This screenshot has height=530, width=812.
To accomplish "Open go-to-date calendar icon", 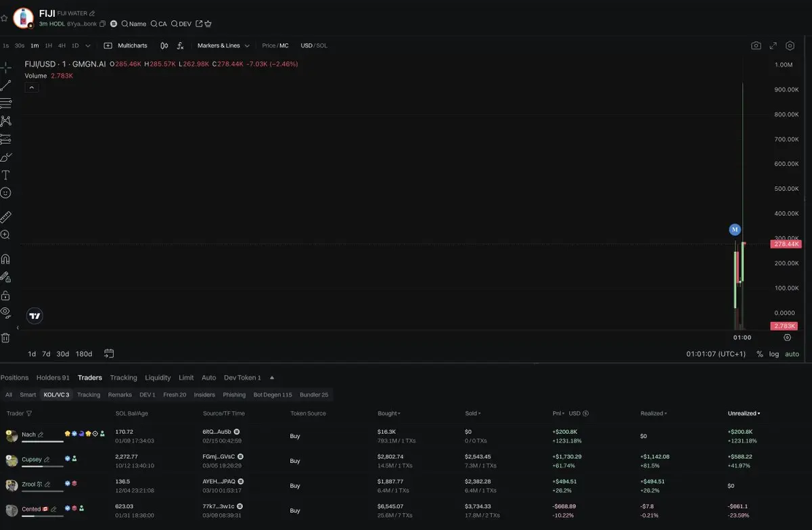I will (x=109, y=353).
